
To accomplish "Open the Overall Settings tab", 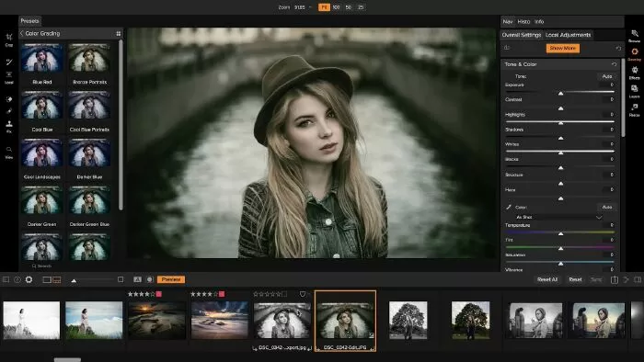I will 522,35.
